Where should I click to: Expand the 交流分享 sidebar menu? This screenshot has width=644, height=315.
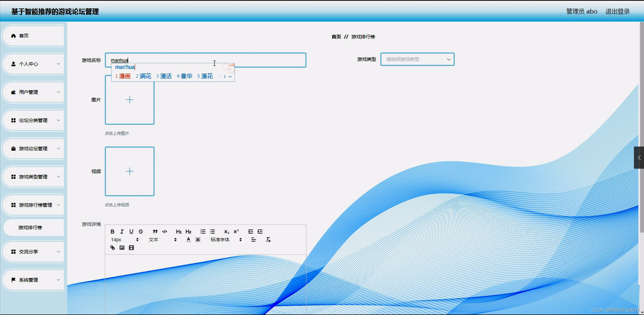pos(33,252)
